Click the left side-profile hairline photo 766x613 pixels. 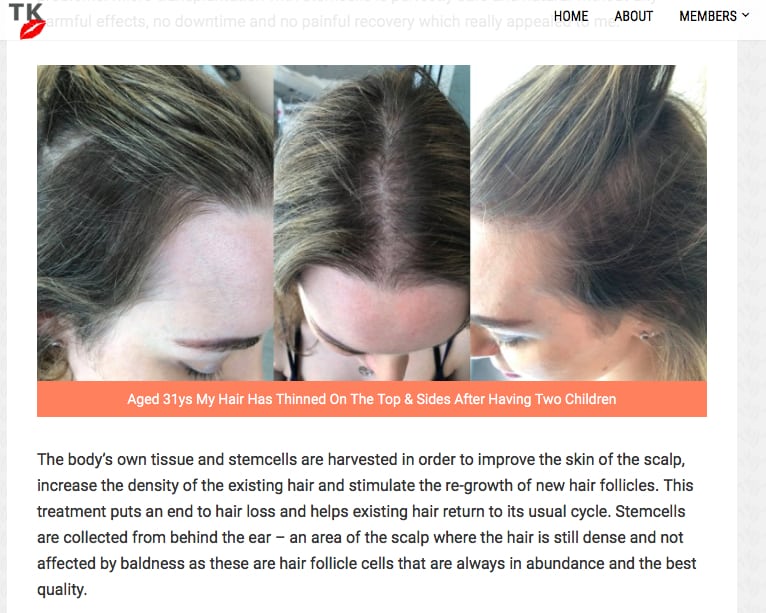[155, 223]
